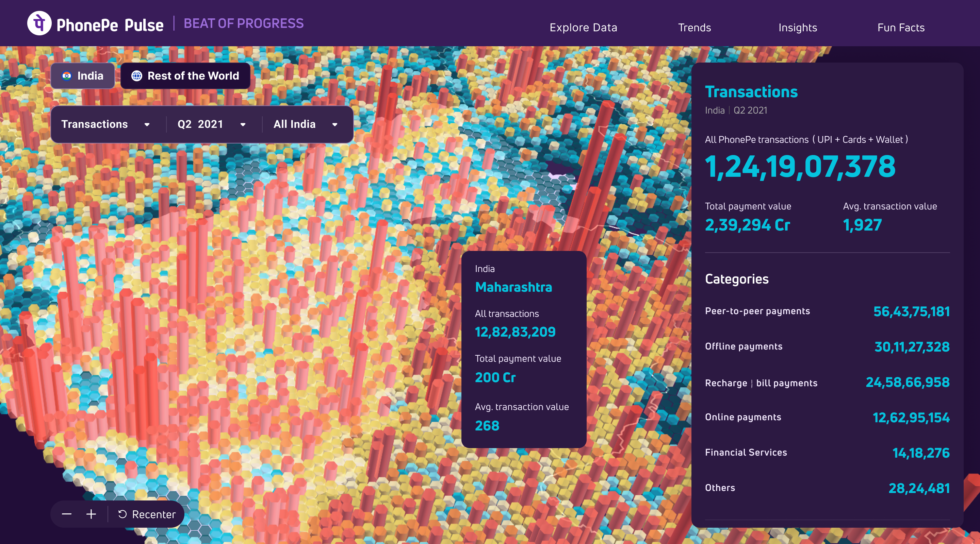Click the All India dropdown arrow icon

point(335,125)
